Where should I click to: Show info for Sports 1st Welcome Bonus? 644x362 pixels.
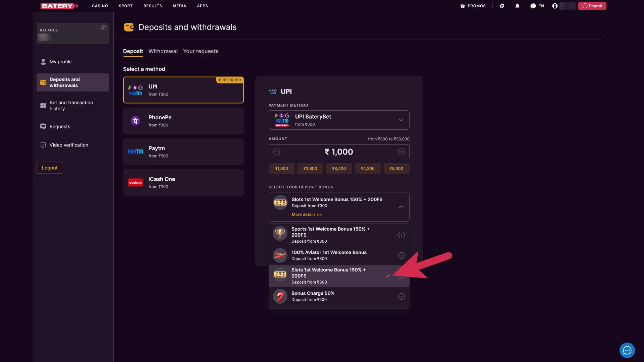[401, 235]
